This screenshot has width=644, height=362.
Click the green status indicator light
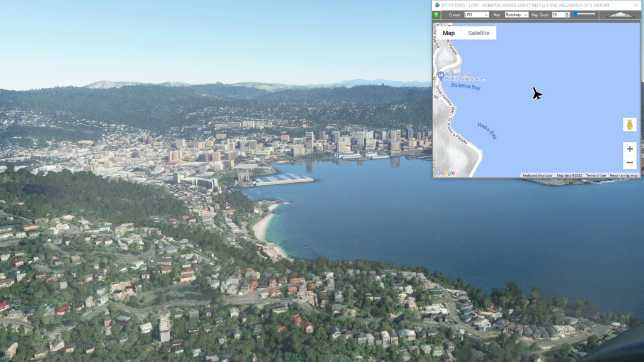tap(436, 14)
